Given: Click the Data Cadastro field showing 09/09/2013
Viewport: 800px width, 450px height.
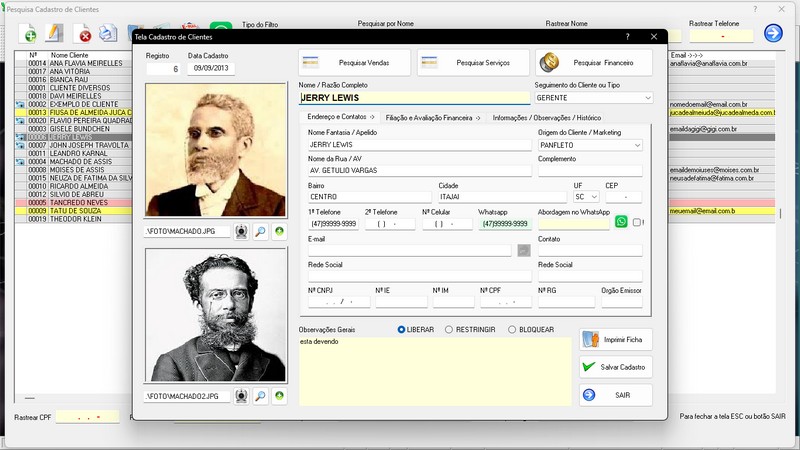Looking at the screenshot, I should [x=211, y=68].
